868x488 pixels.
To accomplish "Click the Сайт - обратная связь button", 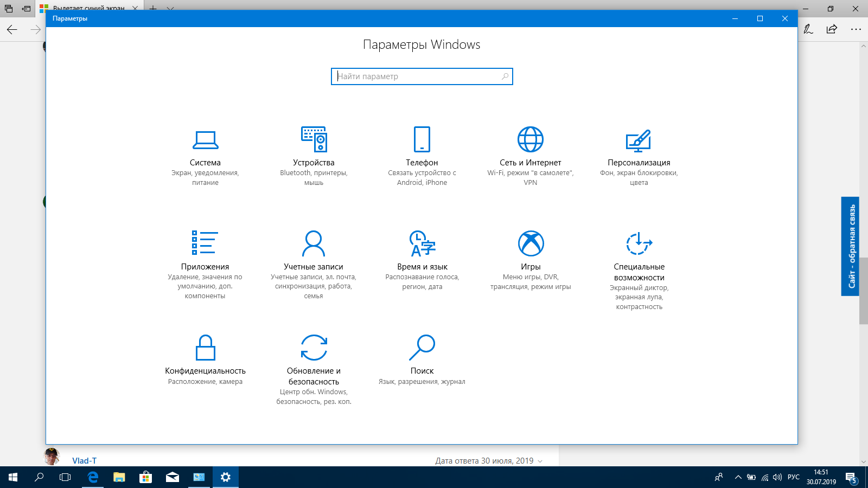I will [850, 246].
